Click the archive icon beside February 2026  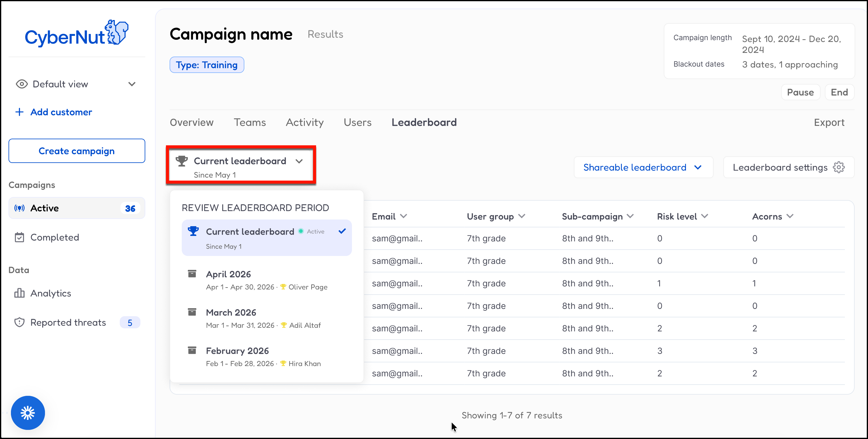click(x=192, y=350)
